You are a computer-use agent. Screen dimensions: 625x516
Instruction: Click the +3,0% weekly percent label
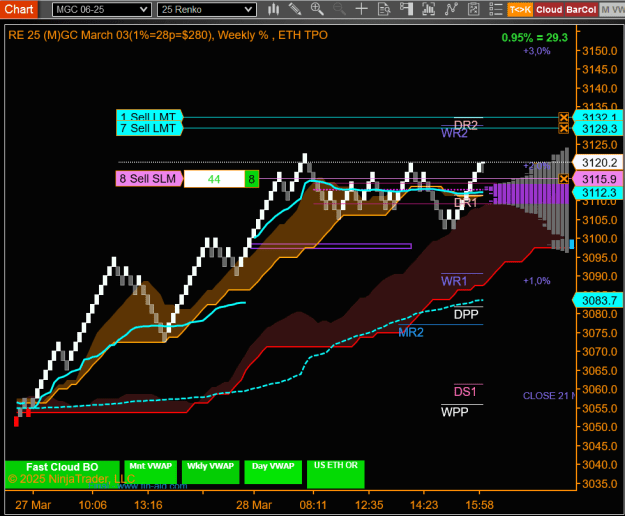click(537, 51)
